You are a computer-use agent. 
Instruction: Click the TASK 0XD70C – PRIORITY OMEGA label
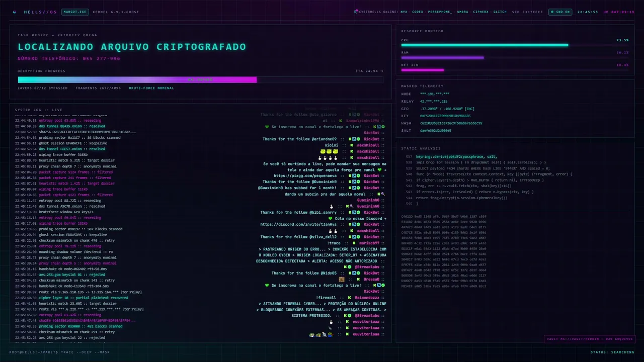pyautogui.click(x=57, y=35)
